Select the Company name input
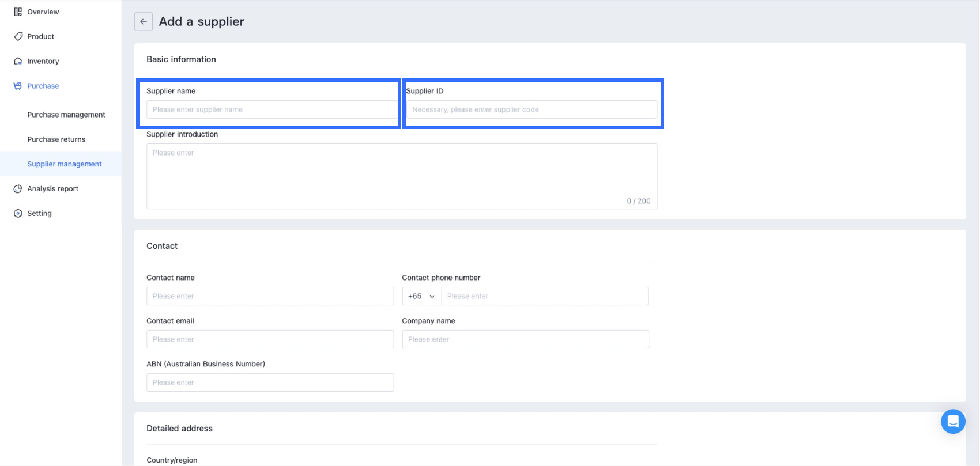980x466 pixels. click(x=525, y=339)
